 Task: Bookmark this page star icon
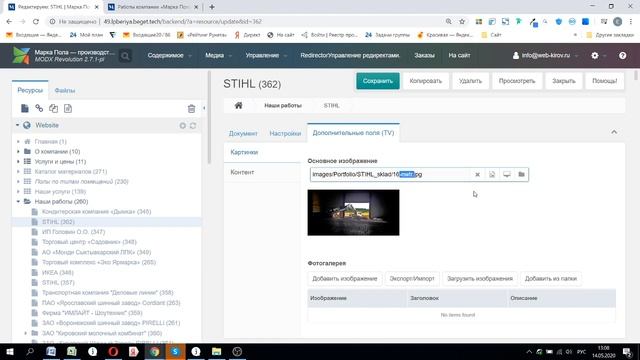(462, 21)
